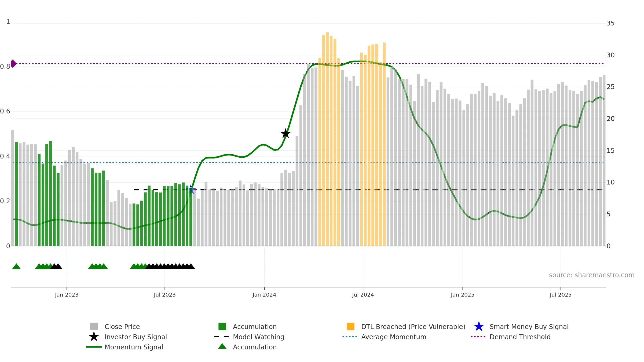Click the black Investor Buy Signal star on the chart
Viewport: 644px width, 362px height.
(286, 134)
